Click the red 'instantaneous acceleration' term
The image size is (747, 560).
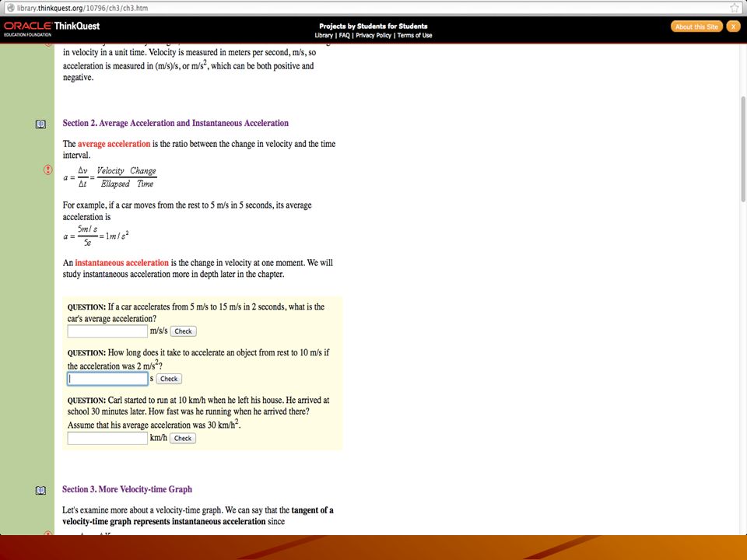click(121, 263)
